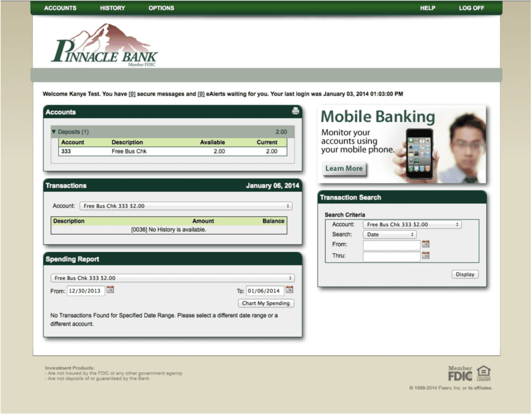Click the calendar icon next to 12/30/2013
The image size is (532, 416).
110,291
